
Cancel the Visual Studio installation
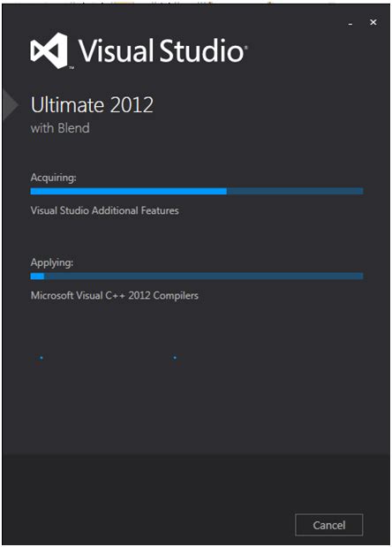pos(329,525)
